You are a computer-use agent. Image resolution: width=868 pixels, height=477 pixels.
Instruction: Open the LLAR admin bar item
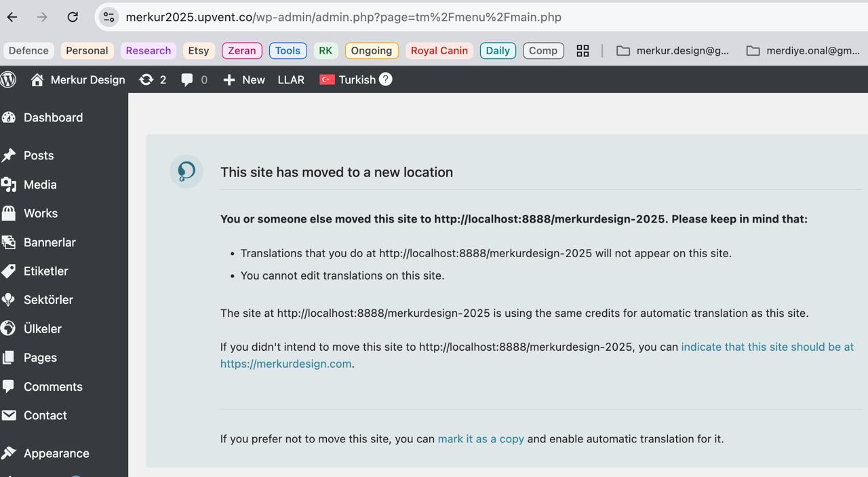[291, 79]
